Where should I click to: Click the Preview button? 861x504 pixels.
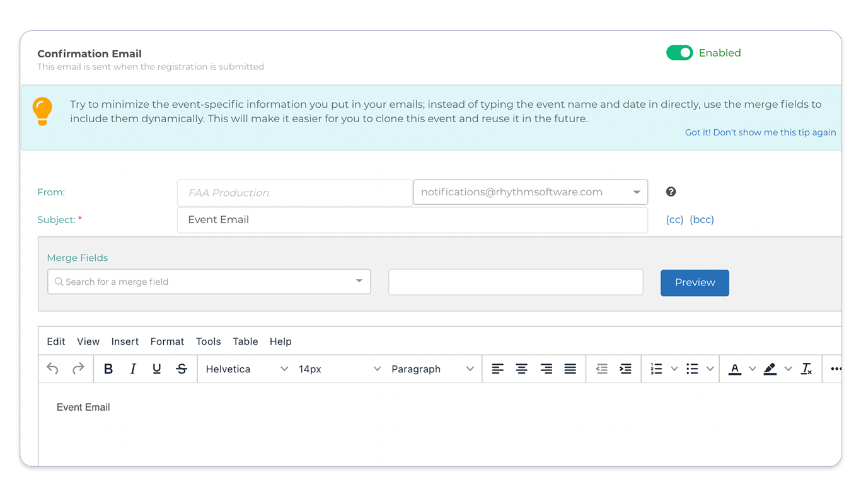(x=695, y=283)
